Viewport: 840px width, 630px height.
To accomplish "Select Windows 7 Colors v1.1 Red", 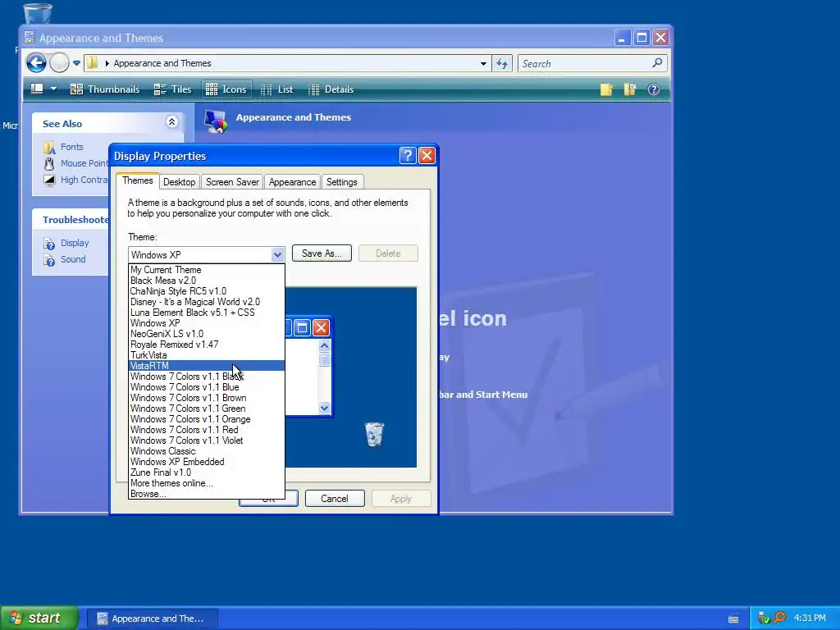I will tap(207, 430).
